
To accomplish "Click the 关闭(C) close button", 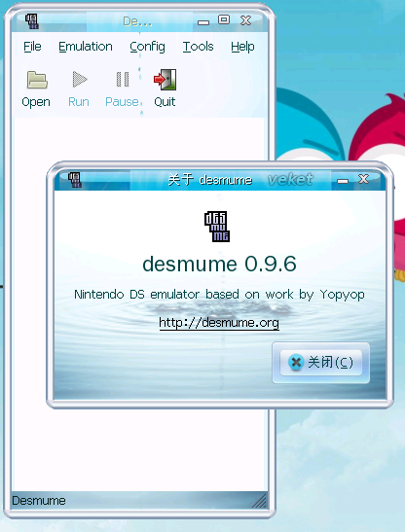I will tap(320, 363).
